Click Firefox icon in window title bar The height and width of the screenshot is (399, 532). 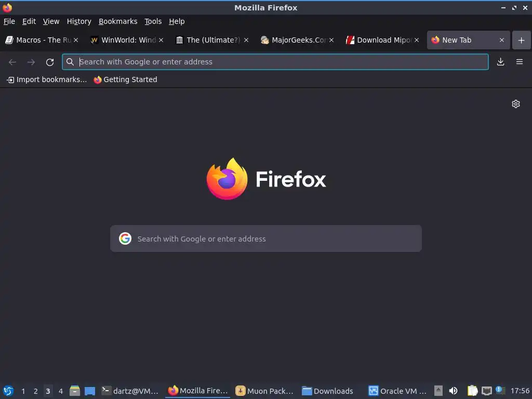[7, 7]
